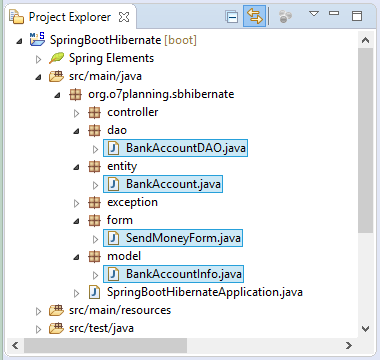Expand the src/main/resources folder
The image size is (380, 360).
(x=38, y=311)
